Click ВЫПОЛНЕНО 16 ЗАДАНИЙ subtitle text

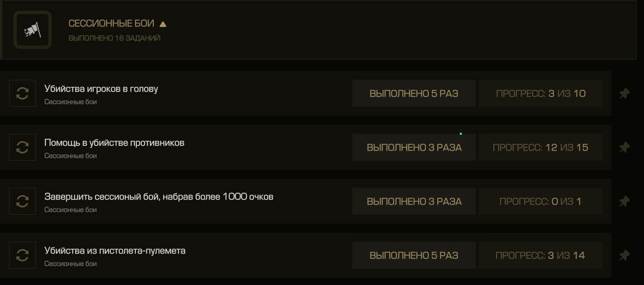(114, 38)
